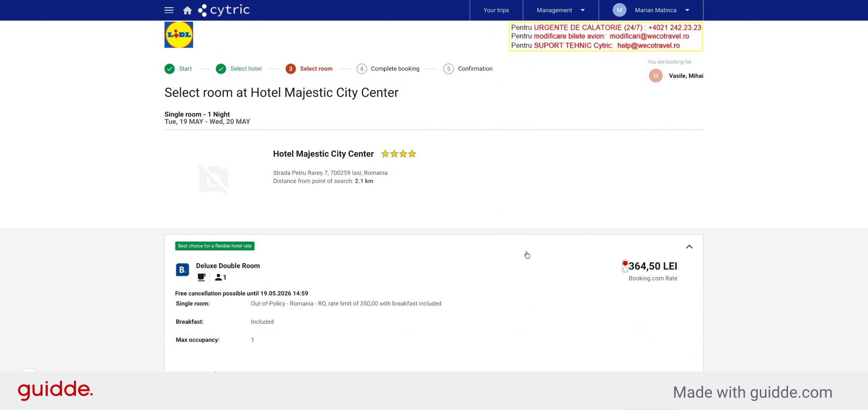Click the missing hotel photo placeholder
The image size is (868, 410).
[213, 179]
